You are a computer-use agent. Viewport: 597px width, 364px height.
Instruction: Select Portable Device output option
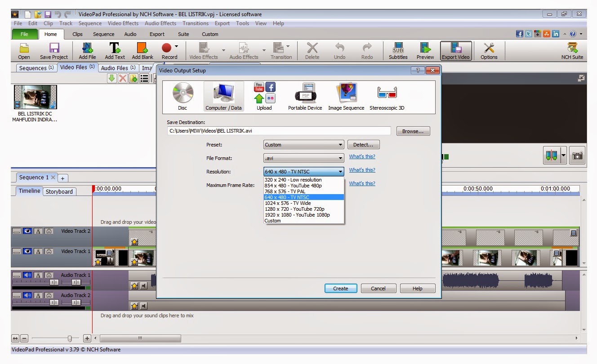pyautogui.click(x=305, y=97)
